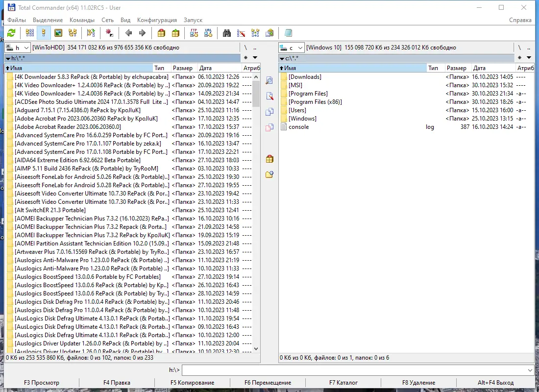Select [AIDA64 Extreme Edition 6.92.6622 Beta Portable]

[129, 160]
